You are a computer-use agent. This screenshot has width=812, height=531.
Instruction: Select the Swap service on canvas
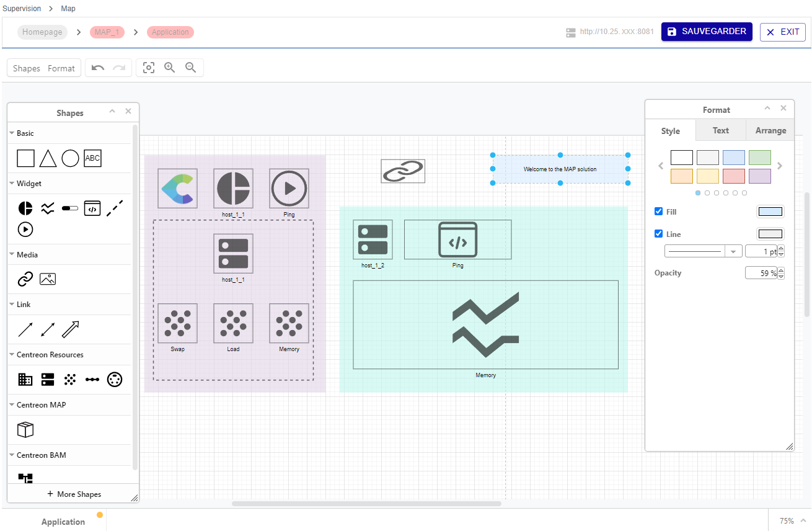pos(177,323)
